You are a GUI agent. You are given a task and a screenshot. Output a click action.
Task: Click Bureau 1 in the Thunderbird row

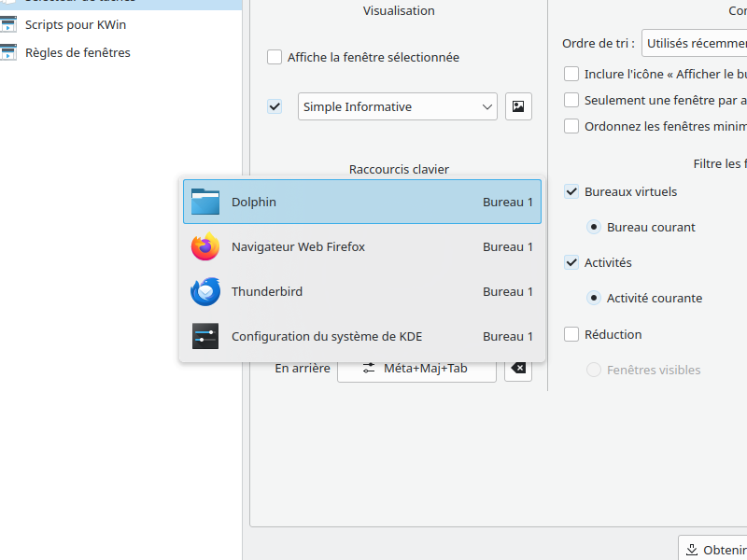click(x=508, y=291)
